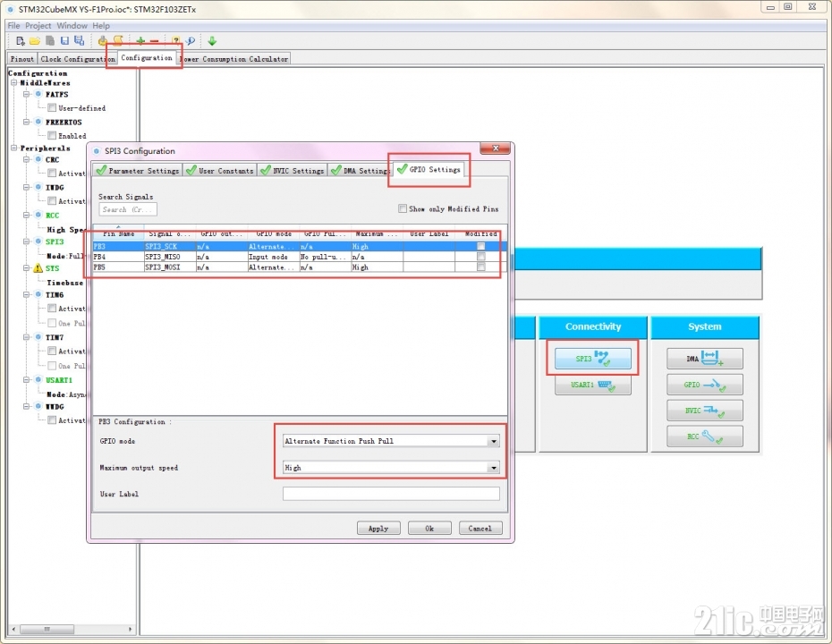Collapse the SPI3 tree node
This screenshot has width=832, height=644.
click(x=26, y=241)
